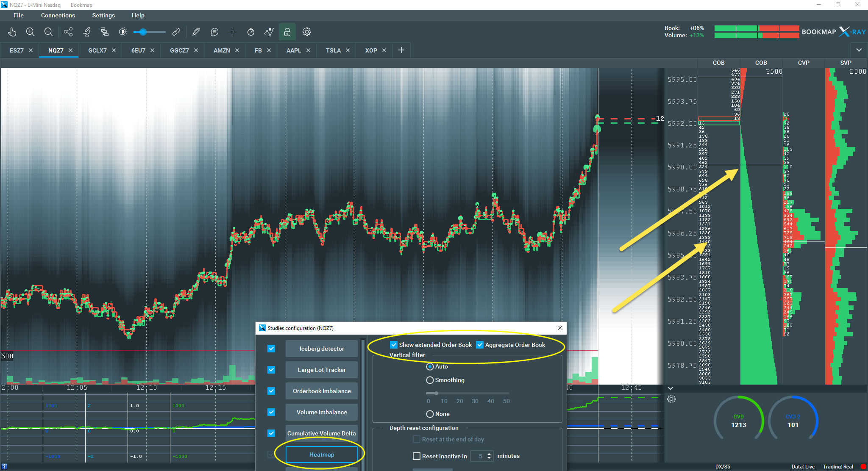Click the share icon in toolbar

coord(68,32)
